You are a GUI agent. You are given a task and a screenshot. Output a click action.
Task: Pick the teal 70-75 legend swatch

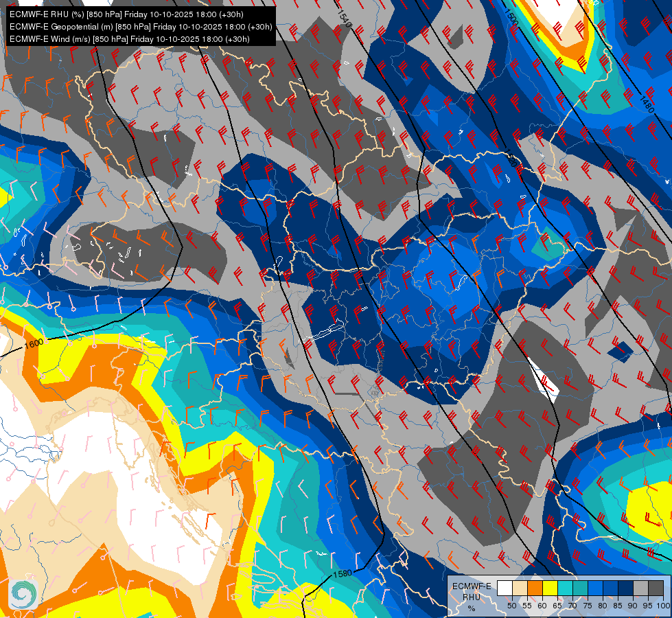tap(580, 588)
